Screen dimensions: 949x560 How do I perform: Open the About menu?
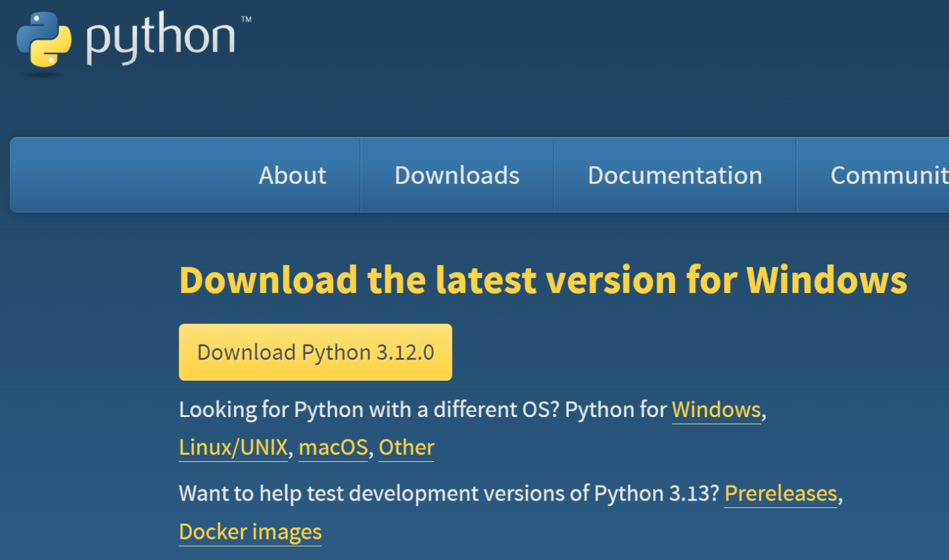(293, 175)
